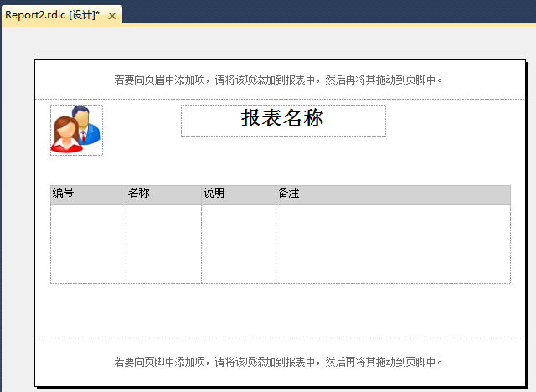Screen dimensions: 536x392
Task: Select the empty data cell under 名称
Action: click(164, 245)
